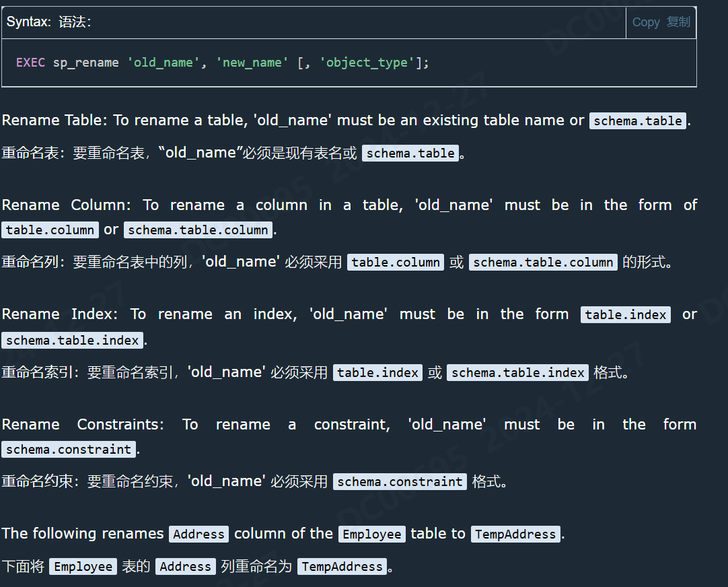Click the EXEC sp_rename code line

pos(223,63)
